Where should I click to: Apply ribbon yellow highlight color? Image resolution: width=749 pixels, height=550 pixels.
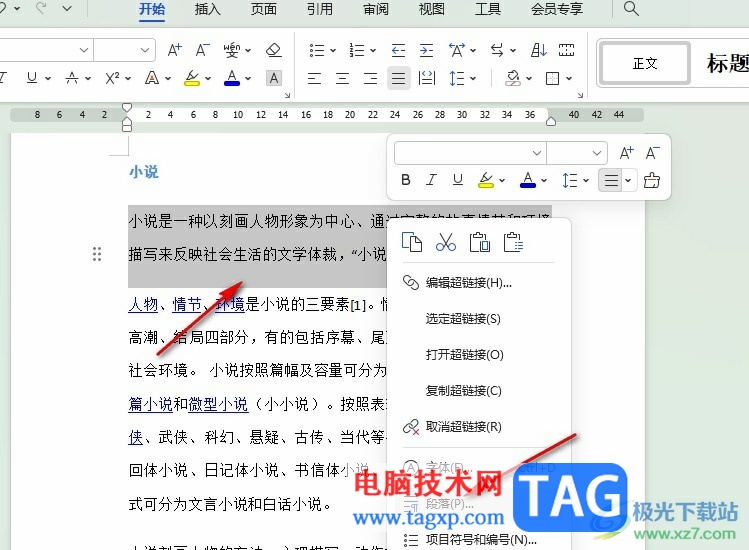click(192, 77)
